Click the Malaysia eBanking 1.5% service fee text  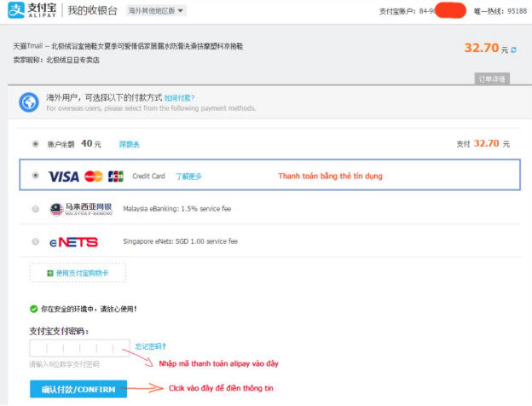[x=177, y=209]
